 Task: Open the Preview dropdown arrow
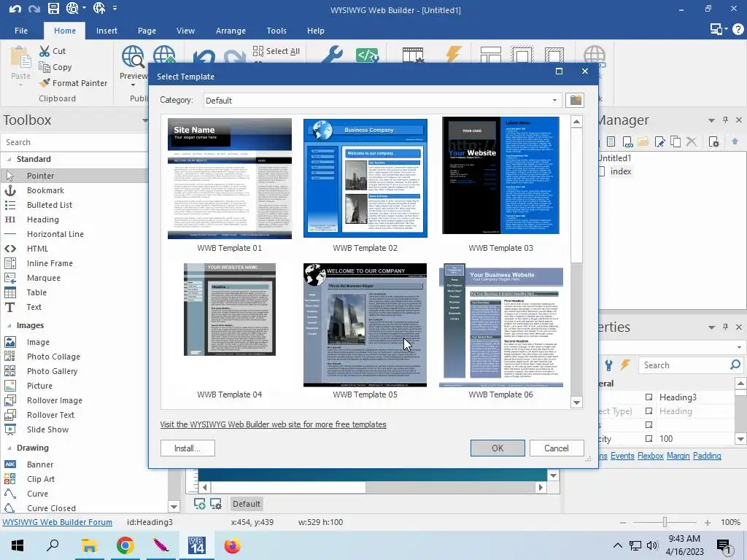coord(133,85)
